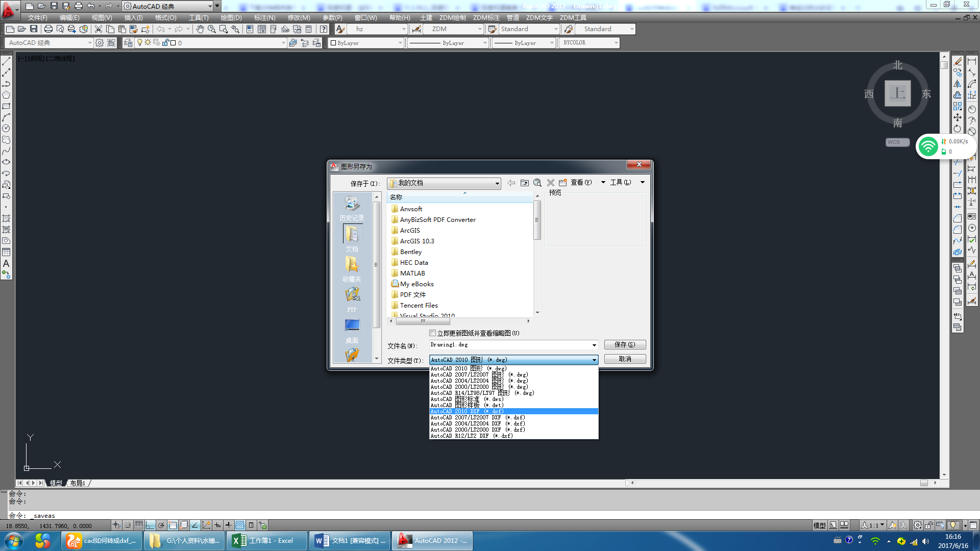Open the 格式(O) menu in the menu bar

click(x=165, y=17)
